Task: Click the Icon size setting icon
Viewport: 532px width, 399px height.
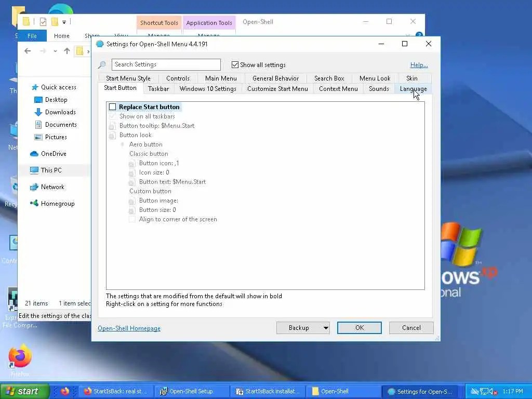Action: [x=131, y=172]
